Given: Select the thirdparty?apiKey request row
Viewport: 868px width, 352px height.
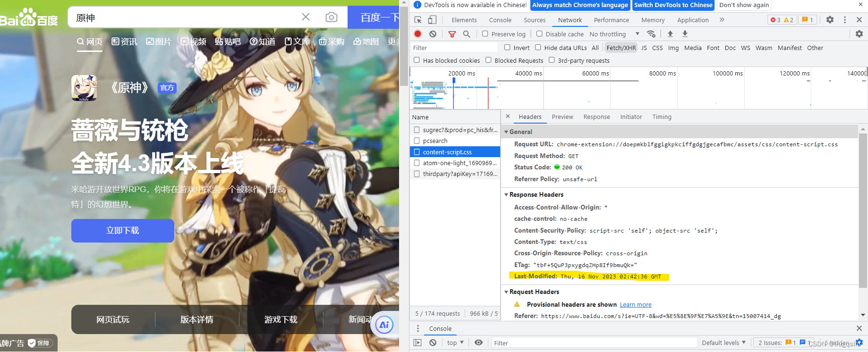Looking at the screenshot, I should coord(455,174).
